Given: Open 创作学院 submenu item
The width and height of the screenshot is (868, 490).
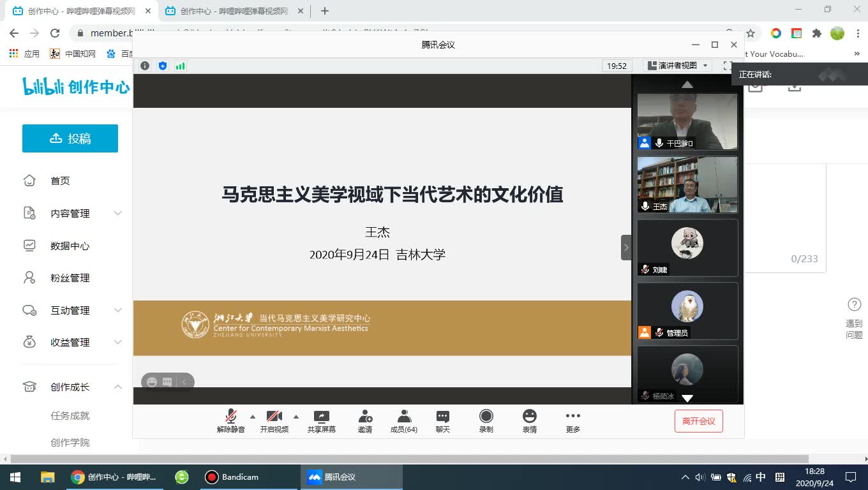Looking at the screenshot, I should coord(70,442).
